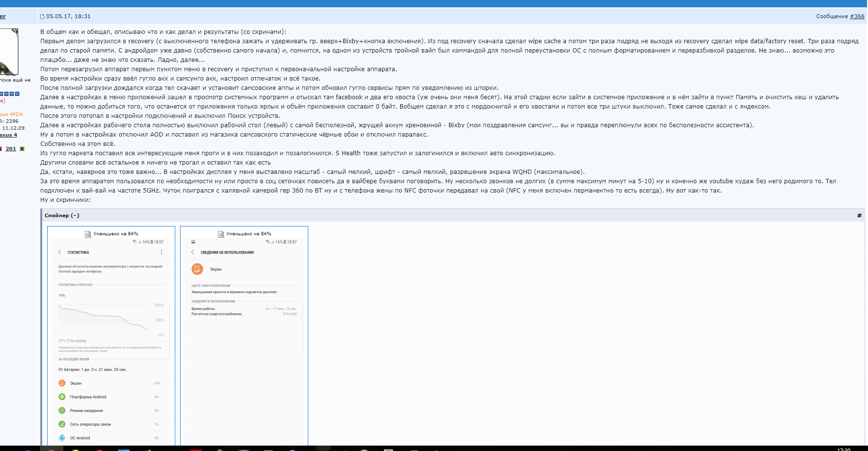The height and width of the screenshot is (451, 868).
Task: Click the large orange Экран icon in the usage details screenshot
Action: point(197,269)
